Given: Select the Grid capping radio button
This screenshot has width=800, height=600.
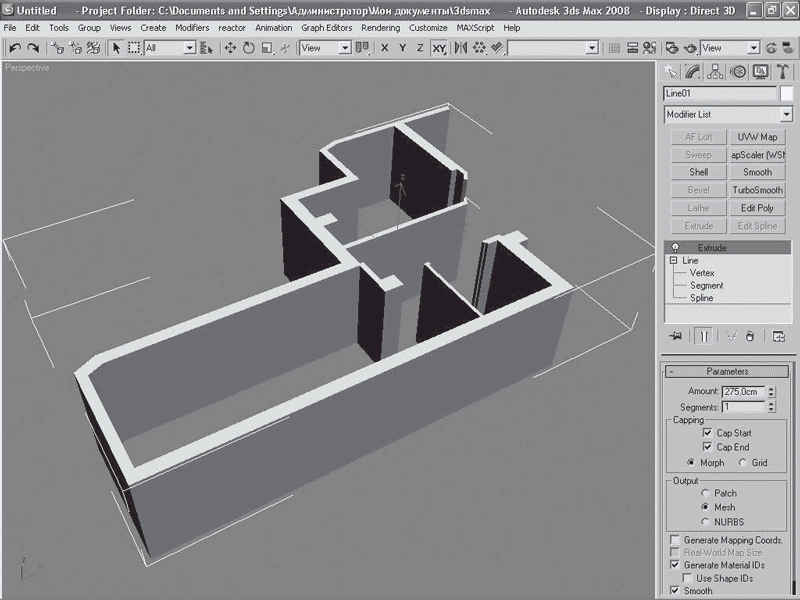Looking at the screenshot, I should pos(743,463).
